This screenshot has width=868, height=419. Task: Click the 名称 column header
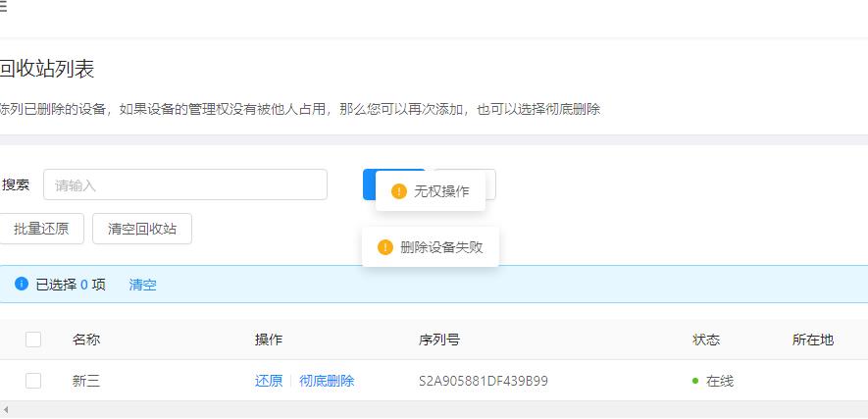point(85,340)
